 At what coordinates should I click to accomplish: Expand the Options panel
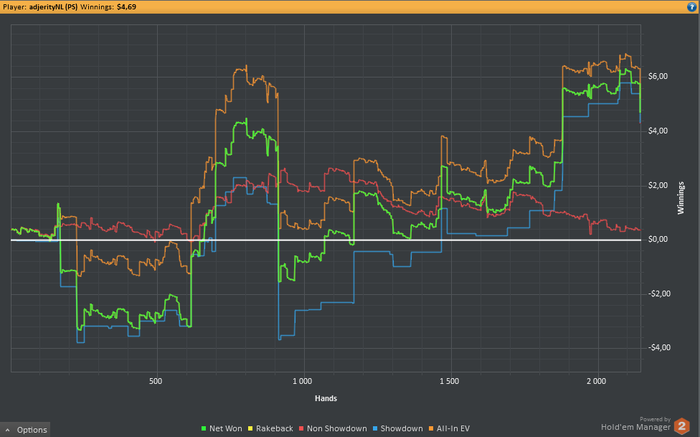pyautogui.click(x=25, y=430)
